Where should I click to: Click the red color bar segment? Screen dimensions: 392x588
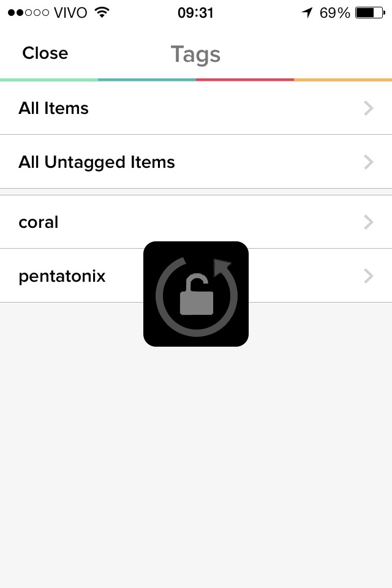[x=245, y=80]
